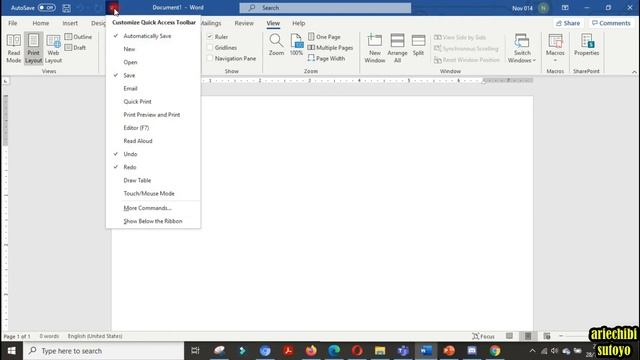Screen dimensions: 640x360
Task: Split the document window
Action: (x=418, y=45)
